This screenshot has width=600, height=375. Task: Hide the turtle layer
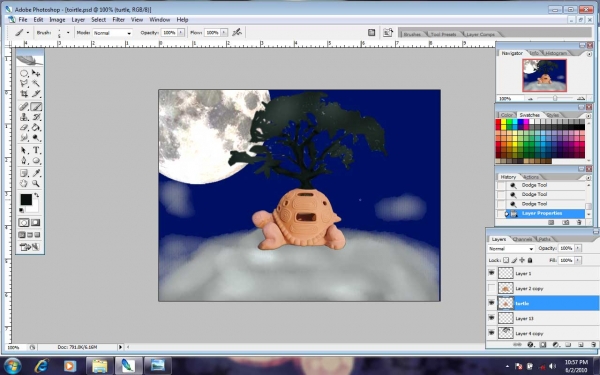pyautogui.click(x=492, y=303)
